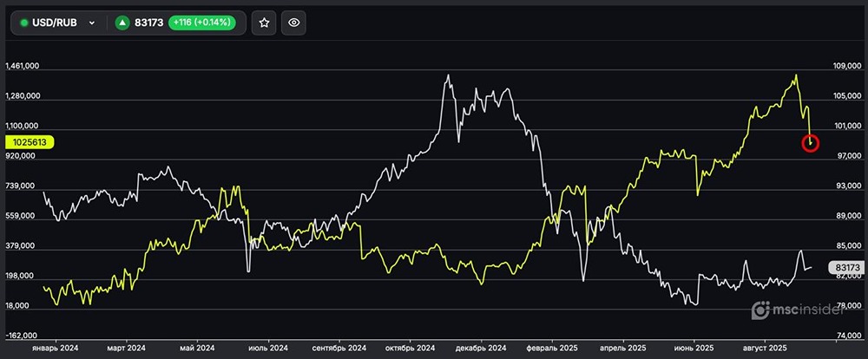This screenshot has height=359, width=868.
Task: Click the 105,000 right axis value
Action: [x=847, y=96]
